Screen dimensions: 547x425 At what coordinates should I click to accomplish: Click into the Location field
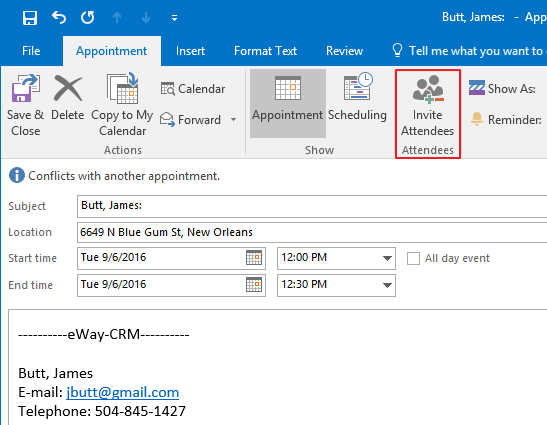[312, 232]
